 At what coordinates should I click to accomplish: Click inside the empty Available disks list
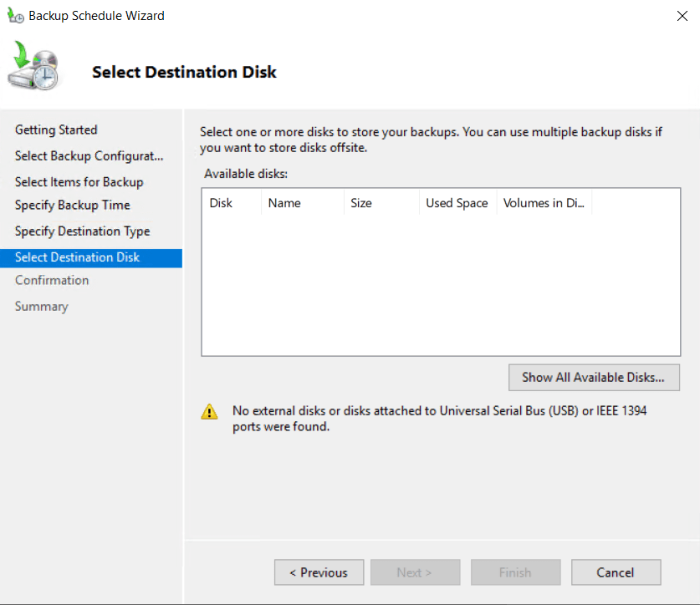[x=441, y=284]
